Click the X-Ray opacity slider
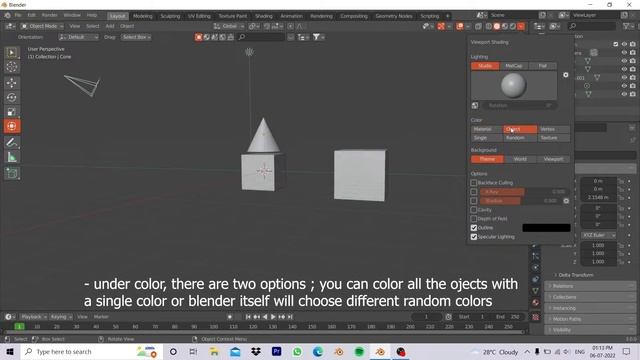 click(524, 192)
